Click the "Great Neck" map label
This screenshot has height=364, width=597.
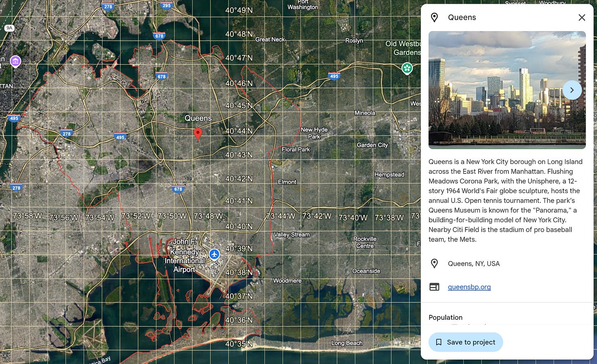(270, 39)
